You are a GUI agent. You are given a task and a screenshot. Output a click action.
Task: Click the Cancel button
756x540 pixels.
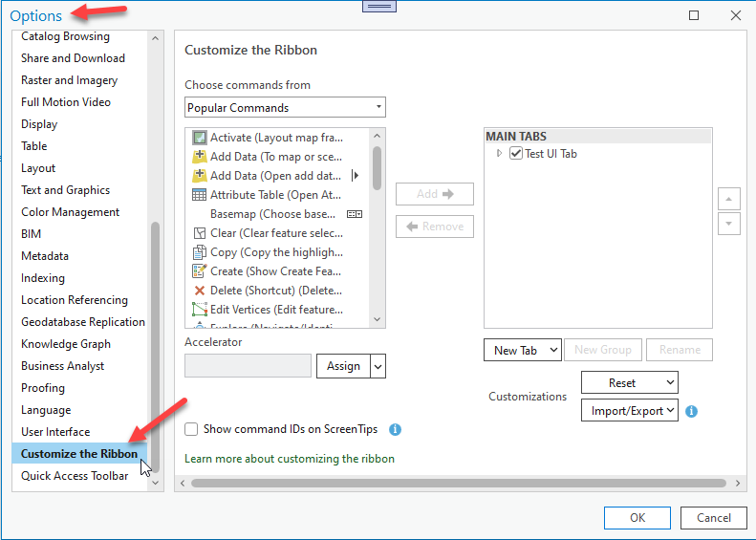click(713, 518)
